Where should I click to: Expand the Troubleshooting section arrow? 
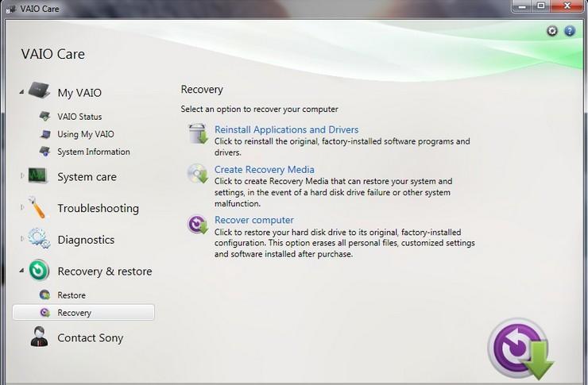tap(22, 206)
